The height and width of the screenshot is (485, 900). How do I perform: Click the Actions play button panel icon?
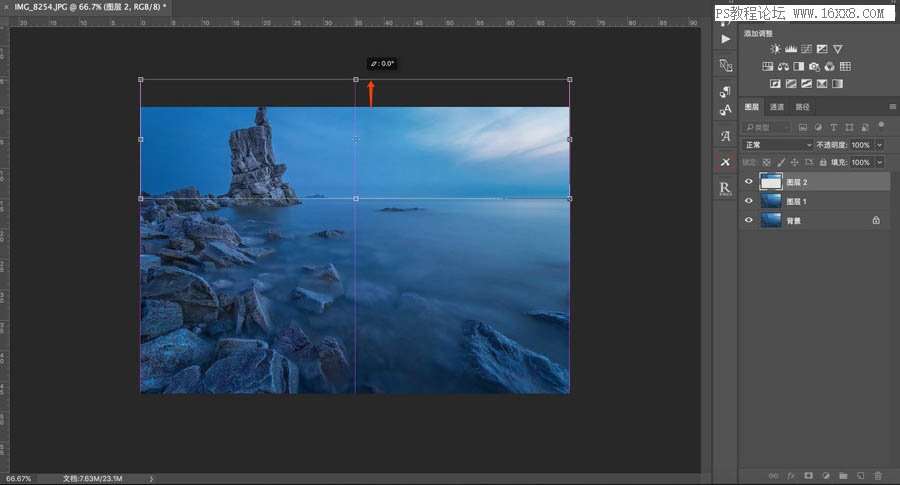click(x=726, y=38)
